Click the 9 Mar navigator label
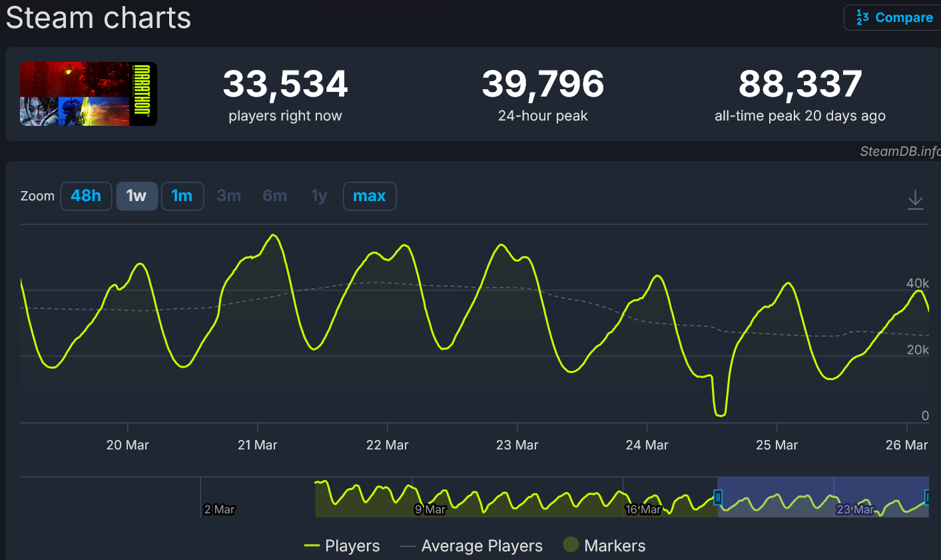Image resolution: width=941 pixels, height=560 pixels. click(x=430, y=509)
